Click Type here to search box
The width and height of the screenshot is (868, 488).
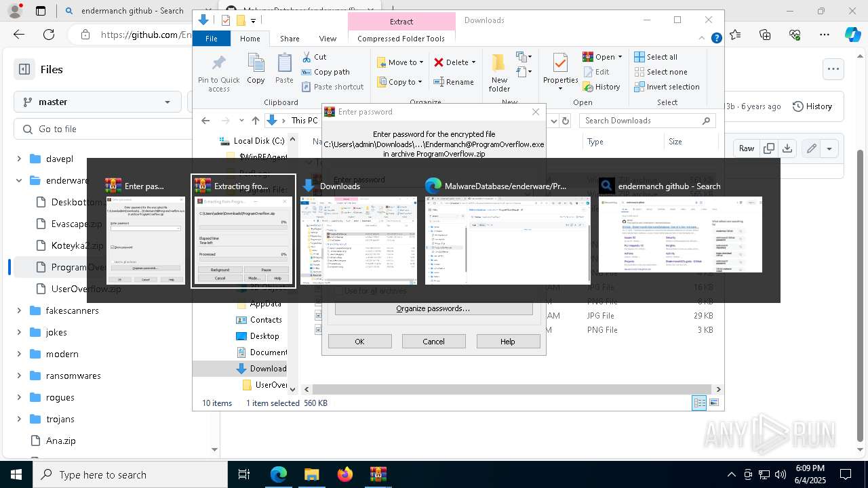tap(130, 474)
